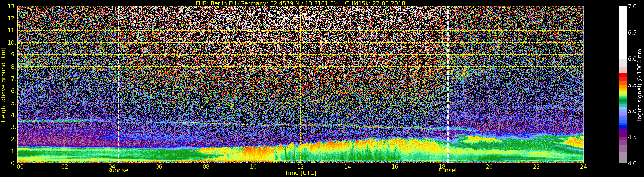Click the height axis tick label "3."

tap(13, 127)
